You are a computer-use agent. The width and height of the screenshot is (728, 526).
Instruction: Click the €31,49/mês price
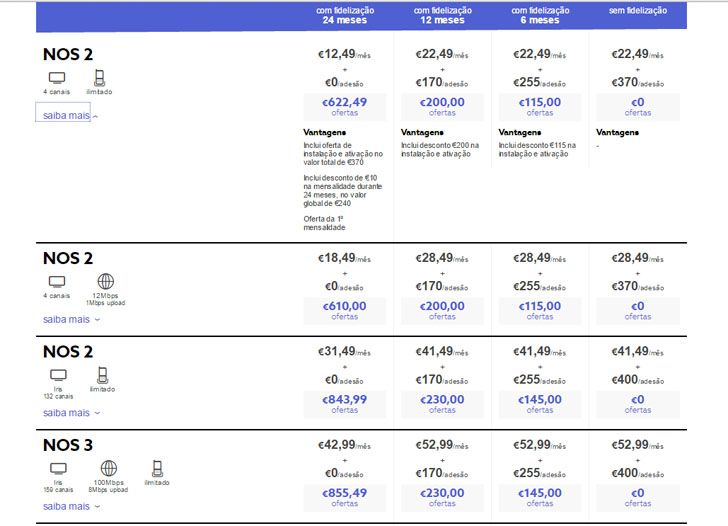point(344,351)
